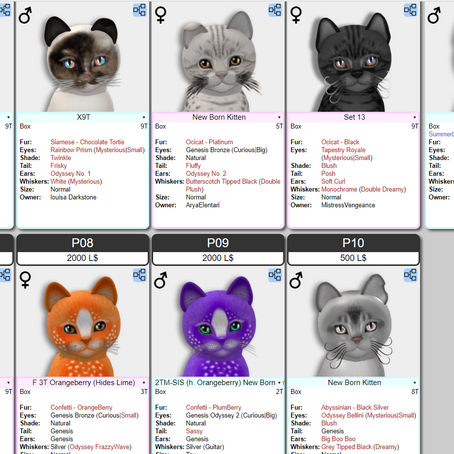Click the 2000 L$ price under P08
The width and height of the screenshot is (454, 454).
coord(83,258)
